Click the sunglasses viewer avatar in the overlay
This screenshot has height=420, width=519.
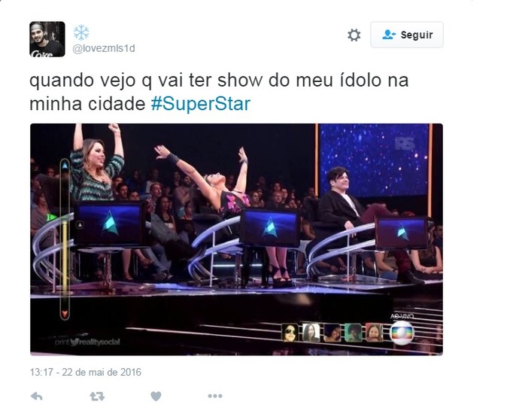point(290,333)
